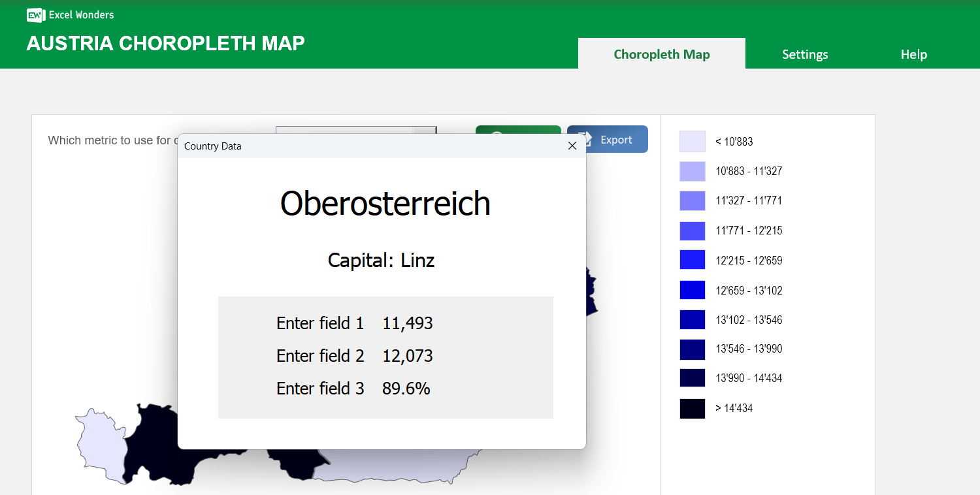Close the Country Data dialog
The width and height of the screenshot is (980, 495).
572,146
